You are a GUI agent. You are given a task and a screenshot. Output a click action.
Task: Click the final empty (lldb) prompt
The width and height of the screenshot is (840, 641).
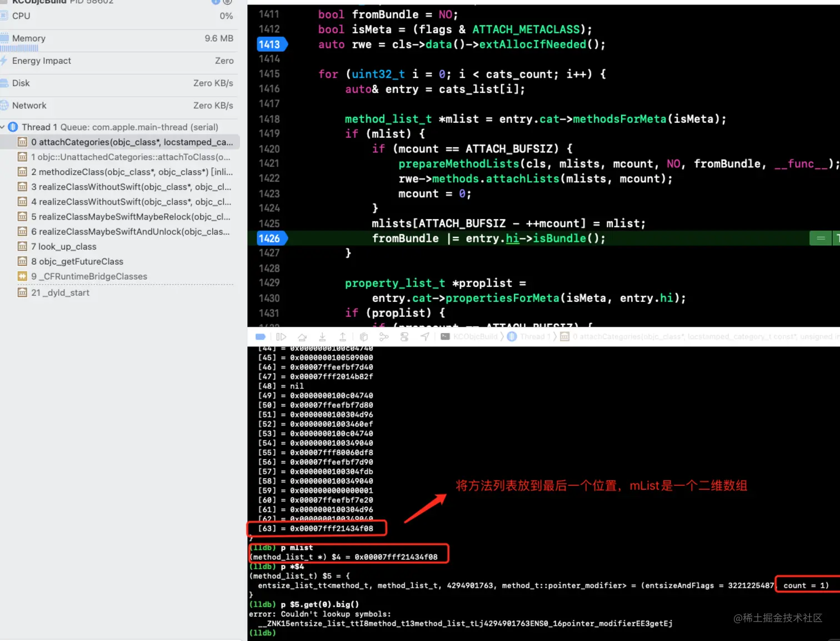pos(262,633)
